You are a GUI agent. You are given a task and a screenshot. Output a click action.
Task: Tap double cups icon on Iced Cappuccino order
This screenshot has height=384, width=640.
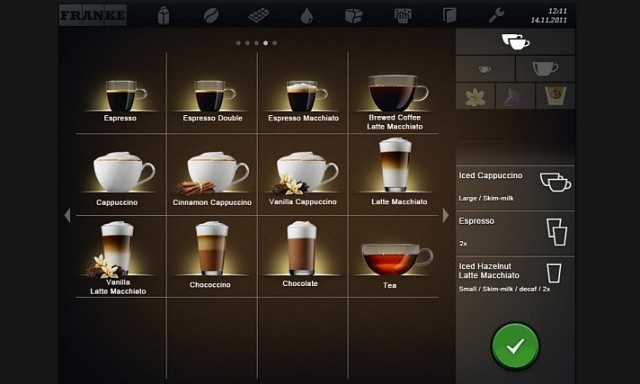pyautogui.click(x=556, y=182)
